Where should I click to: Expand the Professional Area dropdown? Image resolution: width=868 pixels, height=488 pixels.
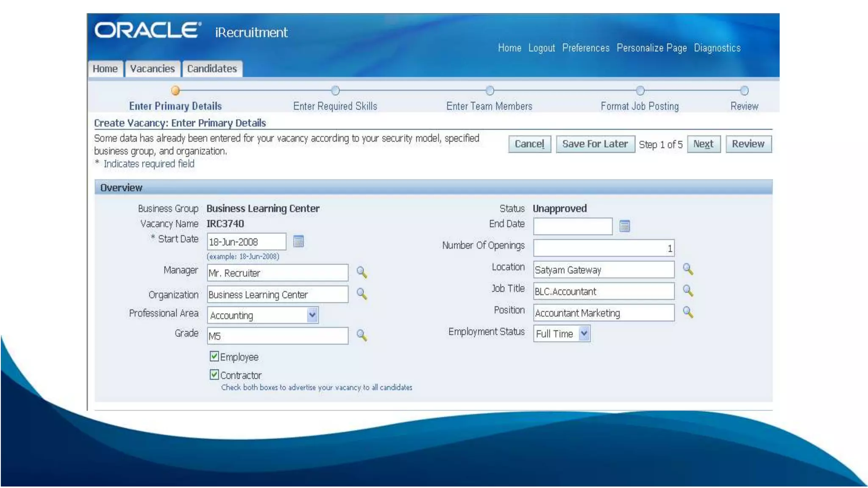(312, 315)
